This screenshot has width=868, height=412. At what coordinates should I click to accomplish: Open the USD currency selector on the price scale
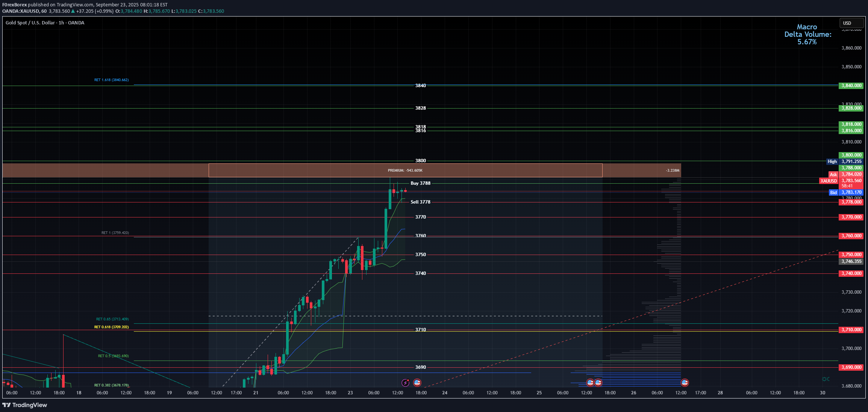pyautogui.click(x=851, y=23)
